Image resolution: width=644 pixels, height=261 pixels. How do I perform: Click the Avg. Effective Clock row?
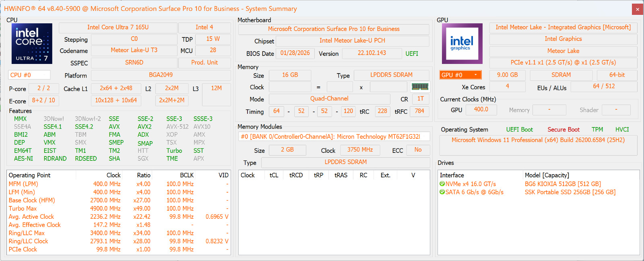119,225
